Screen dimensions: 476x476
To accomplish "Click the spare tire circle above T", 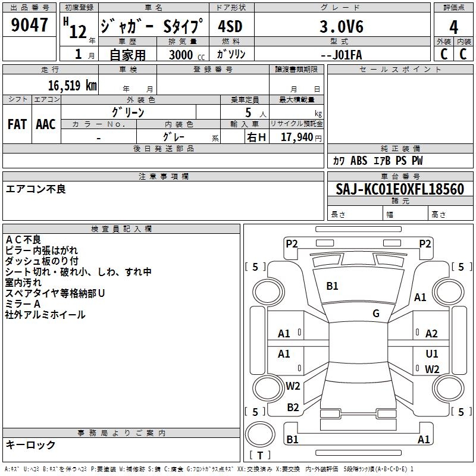I will pyautogui.click(x=260, y=434).
